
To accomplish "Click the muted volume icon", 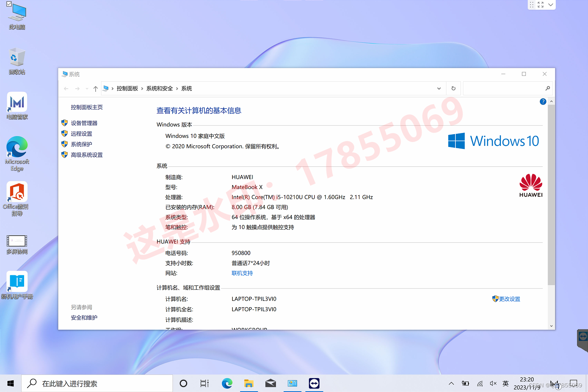I will (493, 383).
